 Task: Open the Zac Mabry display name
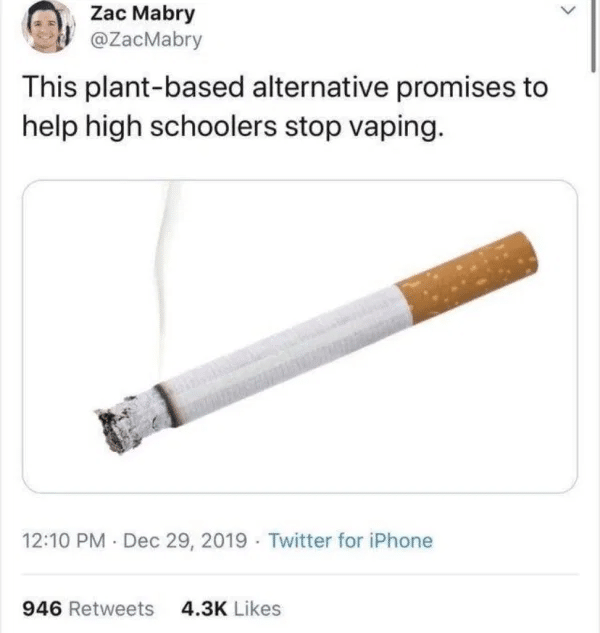143,14
